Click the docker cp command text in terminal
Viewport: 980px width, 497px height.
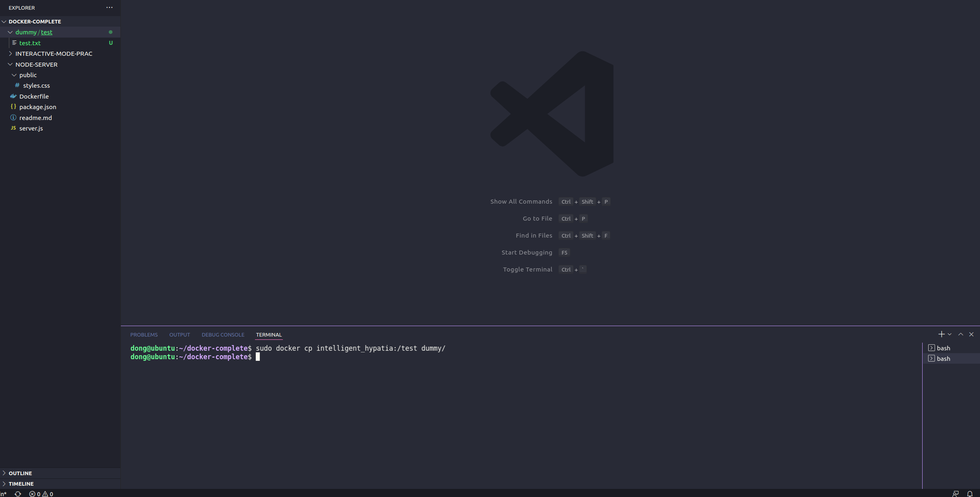[x=350, y=348]
